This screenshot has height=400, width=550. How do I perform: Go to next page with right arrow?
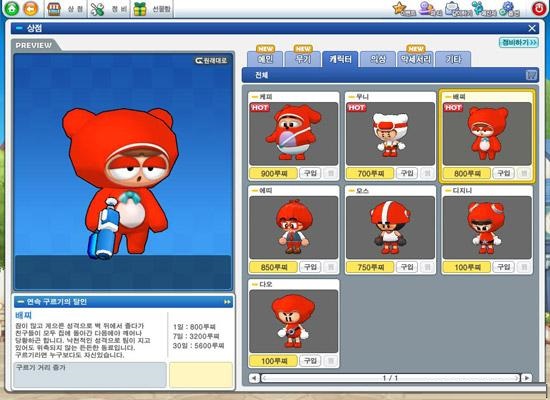coord(526,378)
